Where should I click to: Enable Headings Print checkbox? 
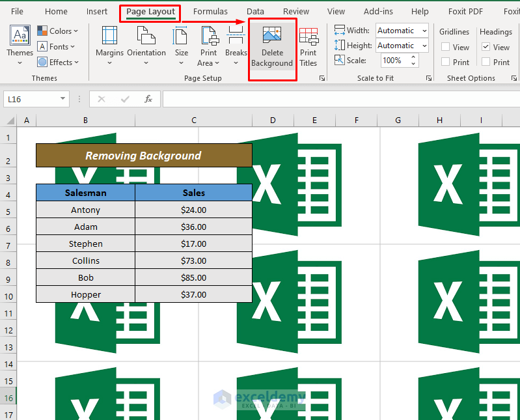[486, 62]
